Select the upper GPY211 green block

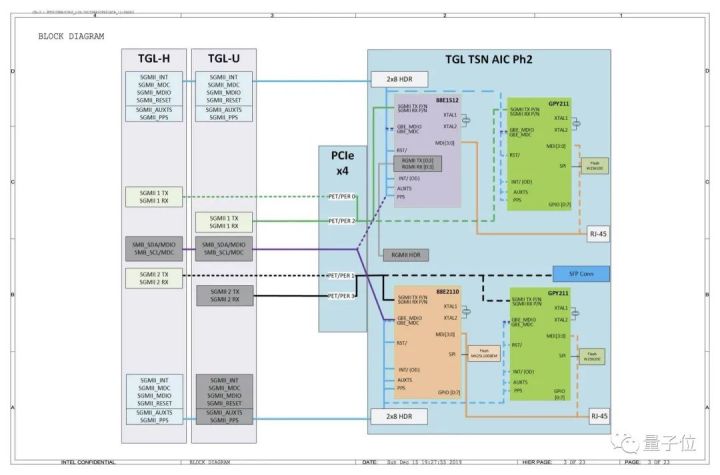point(539,154)
